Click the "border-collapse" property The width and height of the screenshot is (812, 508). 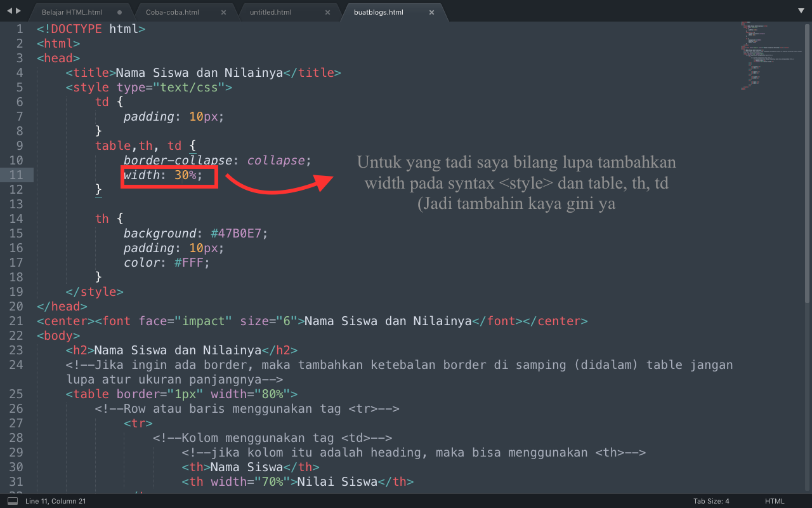178,160
